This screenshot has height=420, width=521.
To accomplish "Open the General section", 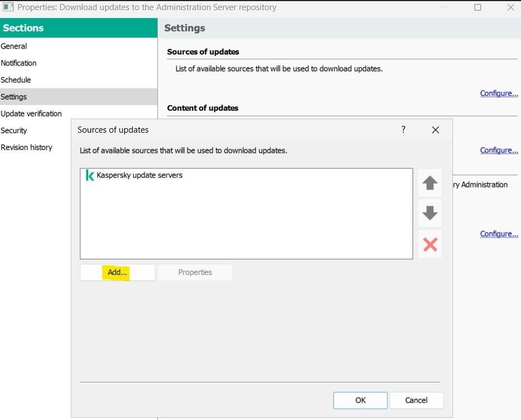I will pyautogui.click(x=14, y=46).
